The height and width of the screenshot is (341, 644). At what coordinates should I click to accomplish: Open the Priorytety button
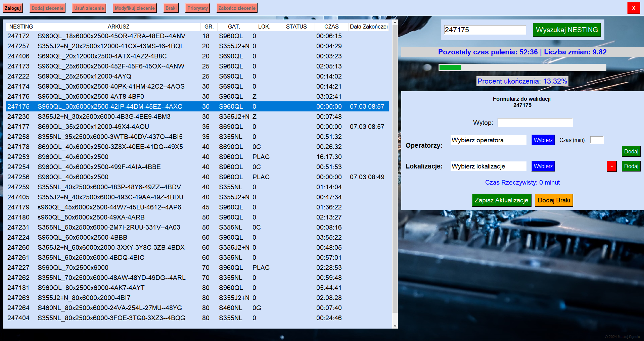click(x=197, y=8)
